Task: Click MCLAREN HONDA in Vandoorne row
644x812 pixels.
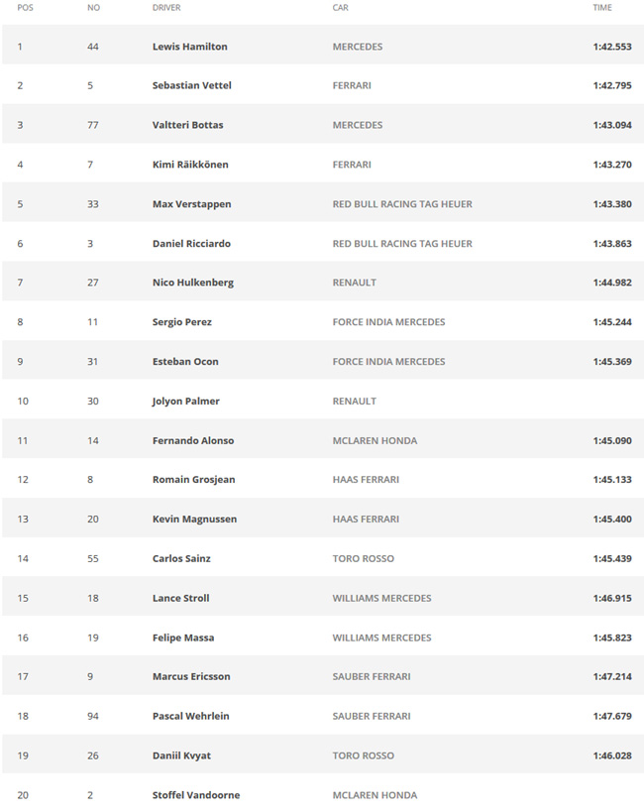Action: point(375,795)
